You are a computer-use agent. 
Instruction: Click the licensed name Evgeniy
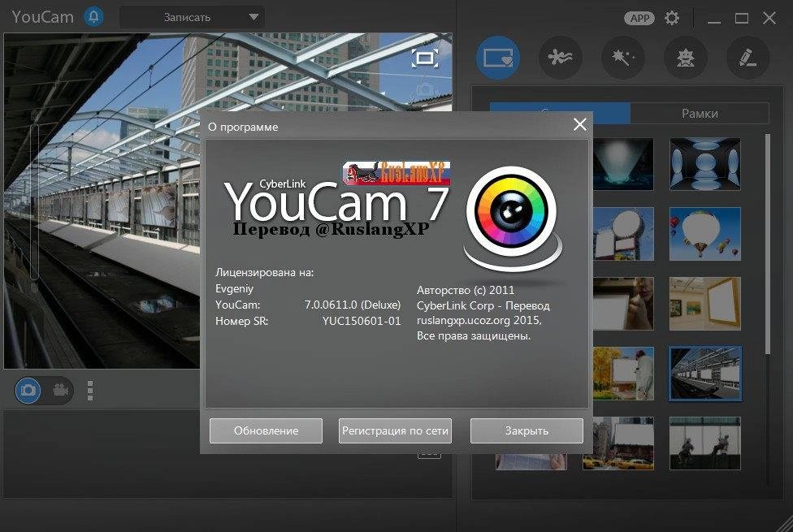pyautogui.click(x=234, y=289)
